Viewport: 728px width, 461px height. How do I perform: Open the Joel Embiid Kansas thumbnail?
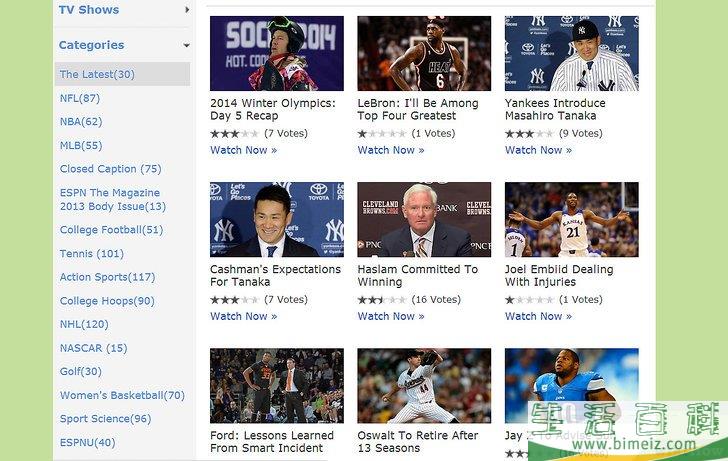(x=572, y=220)
